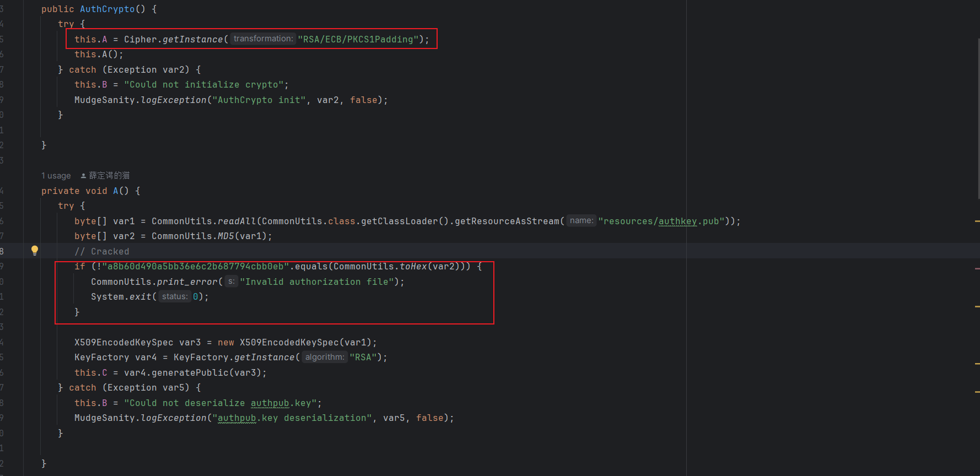The width and height of the screenshot is (980, 476).
Task: Click the "algorithm:" parameter hint
Action: (x=325, y=357)
